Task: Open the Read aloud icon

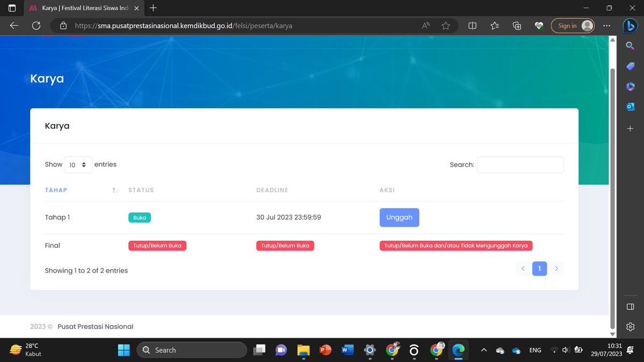Action: coord(426,25)
